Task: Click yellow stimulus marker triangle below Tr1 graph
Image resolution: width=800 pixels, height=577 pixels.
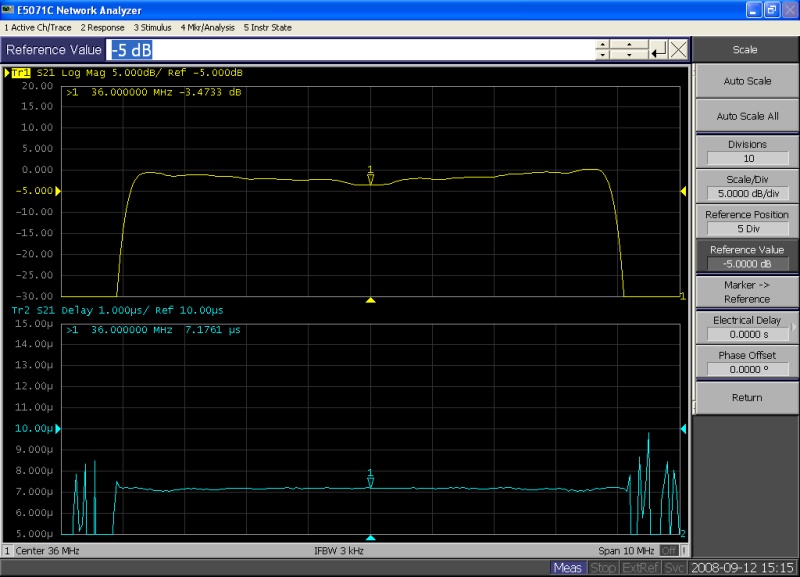Action: pos(371,300)
